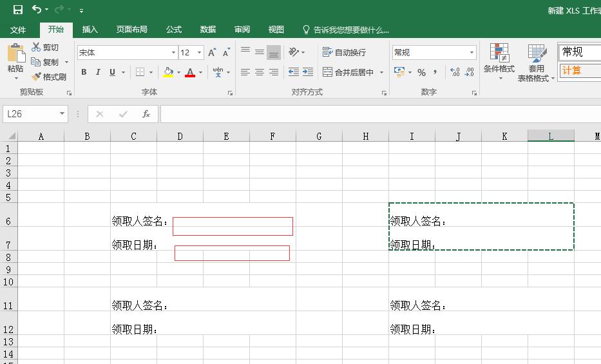Open the 剪贴板 dialog launcher

tap(70, 93)
